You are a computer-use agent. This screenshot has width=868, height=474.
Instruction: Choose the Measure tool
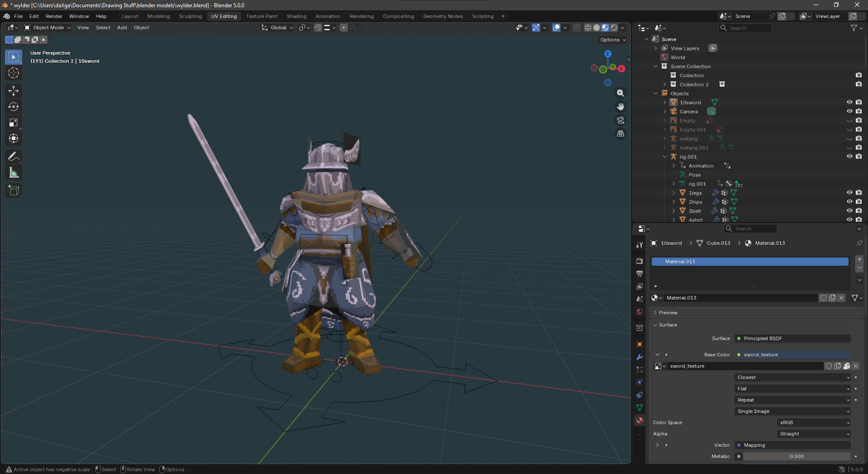(x=14, y=173)
